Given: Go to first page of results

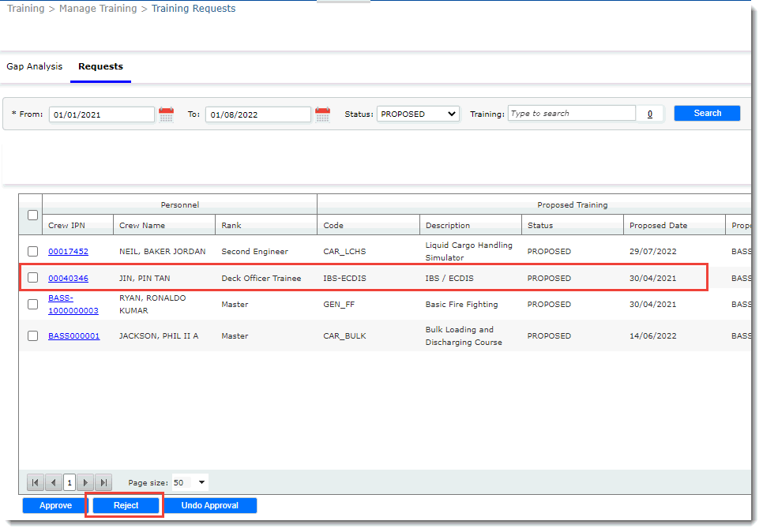Looking at the screenshot, I should click(36, 482).
